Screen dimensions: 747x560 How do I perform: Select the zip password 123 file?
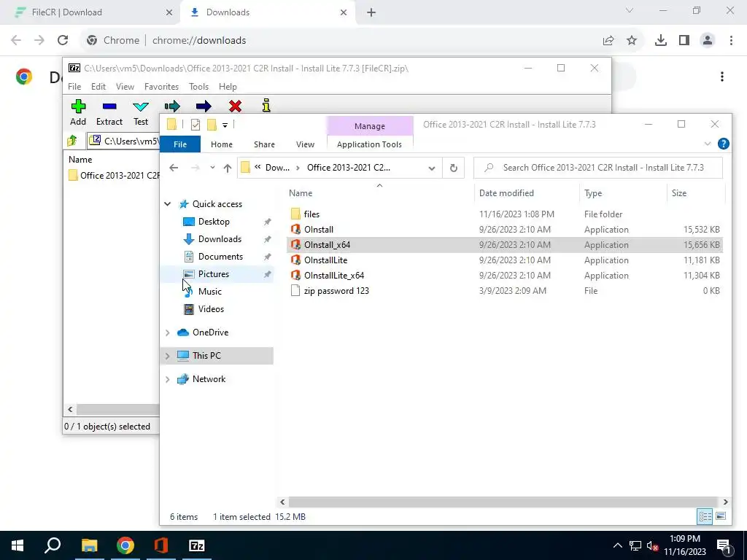coord(336,290)
